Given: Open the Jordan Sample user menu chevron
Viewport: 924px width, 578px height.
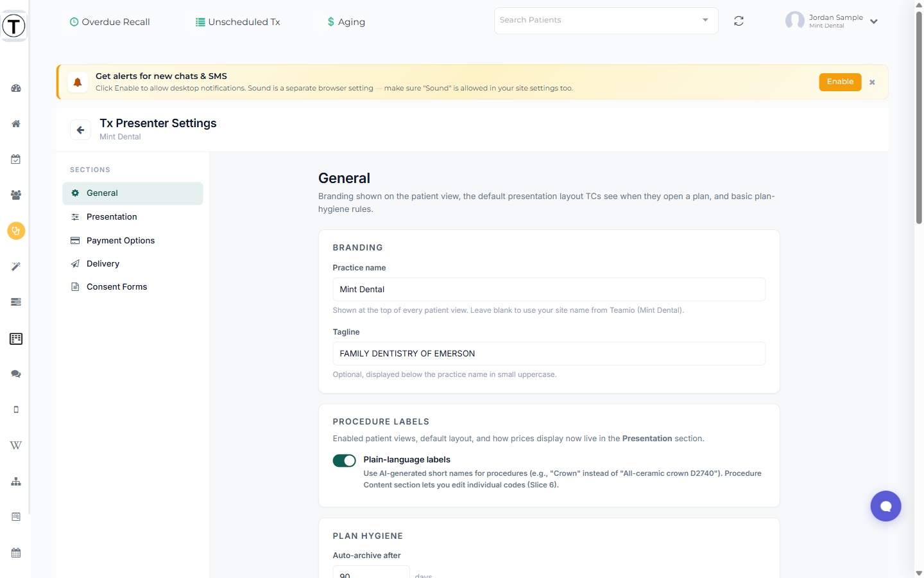Looking at the screenshot, I should pos(873,21).
